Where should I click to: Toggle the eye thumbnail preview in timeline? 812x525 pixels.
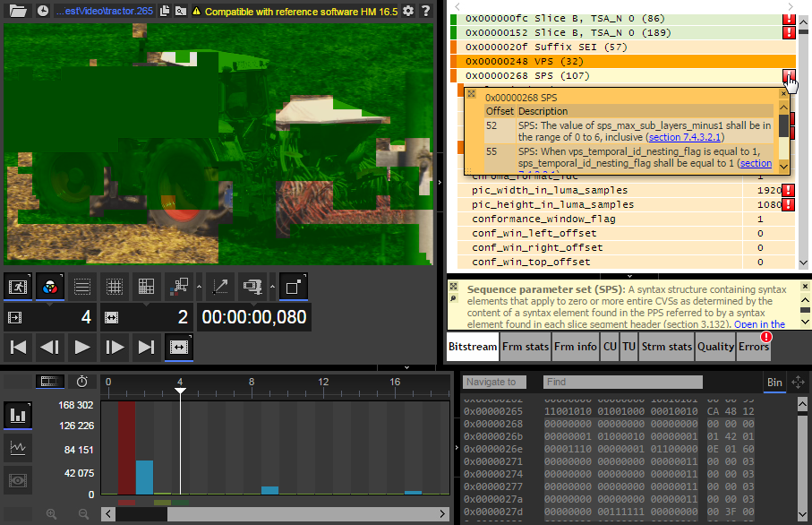[x=18, y=480]
